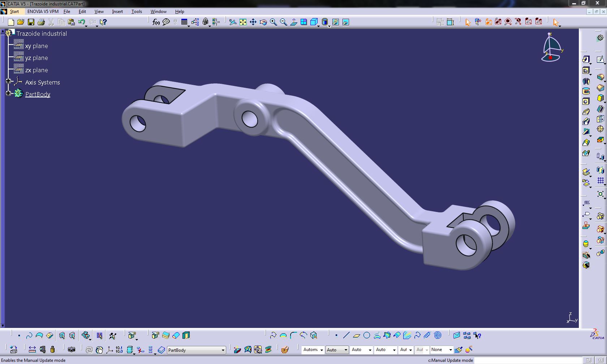Activate the Pan view tool

pos(253,22)
